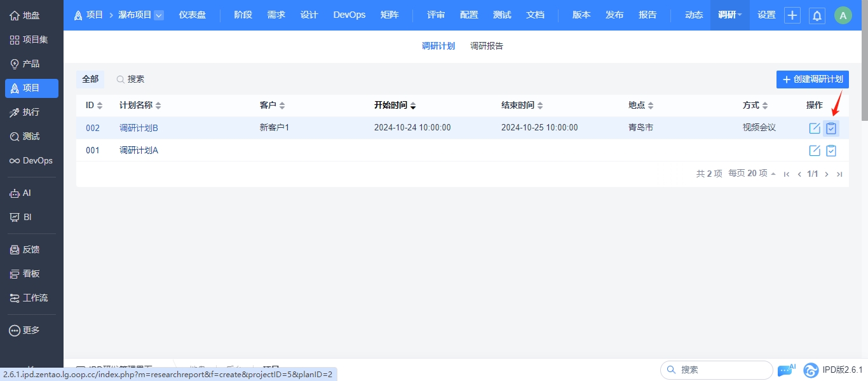This screenshot has height=381, width=868.
Task: Select the 全部 filter
Action: pos(90,79)
